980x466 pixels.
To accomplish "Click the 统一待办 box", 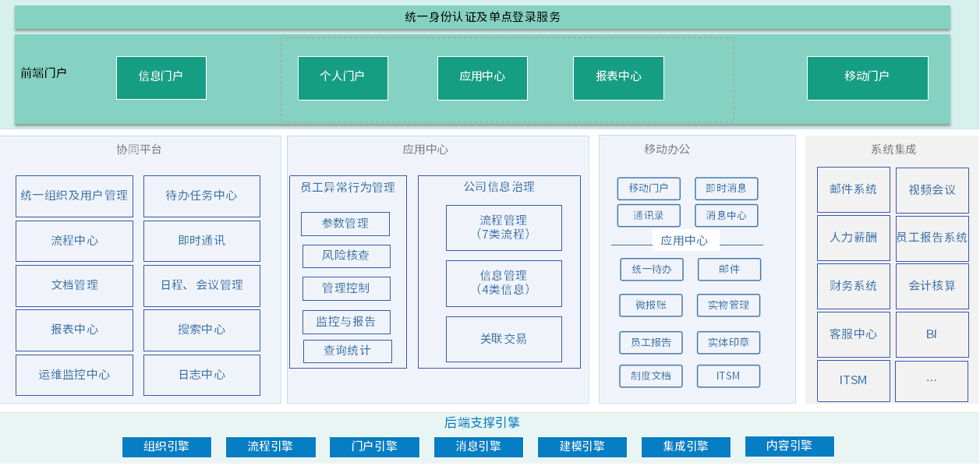I will tap(652, 270).
